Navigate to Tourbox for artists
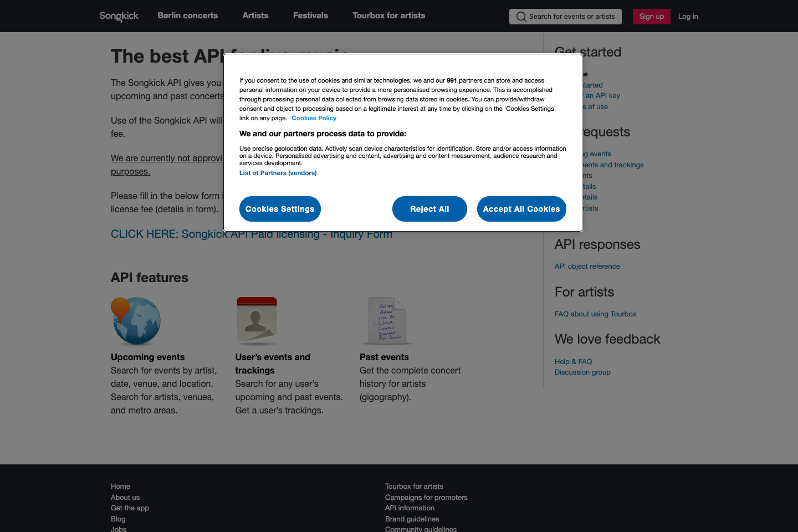Image resolution: width=798 pixels, height=532 pixels. (388, 16)
